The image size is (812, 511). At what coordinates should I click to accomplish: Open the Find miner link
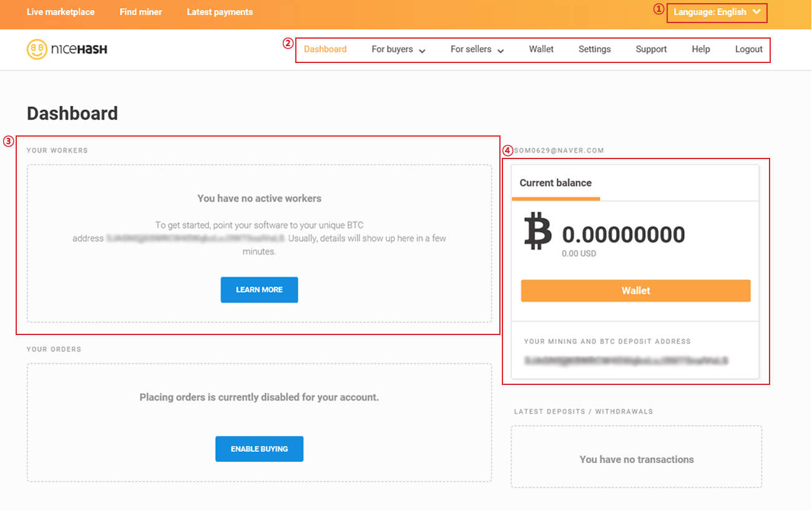(140, 12)
